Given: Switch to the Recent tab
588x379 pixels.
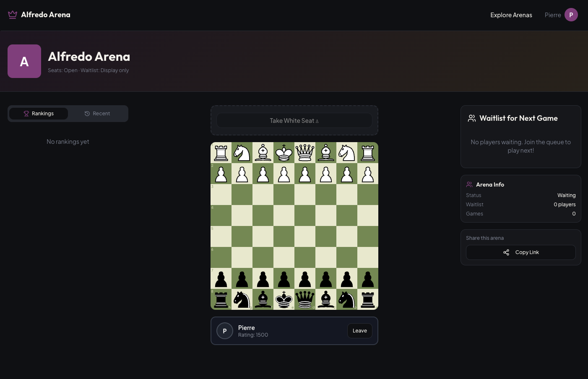Looking at the screenshot, I should tap(97, 113).
